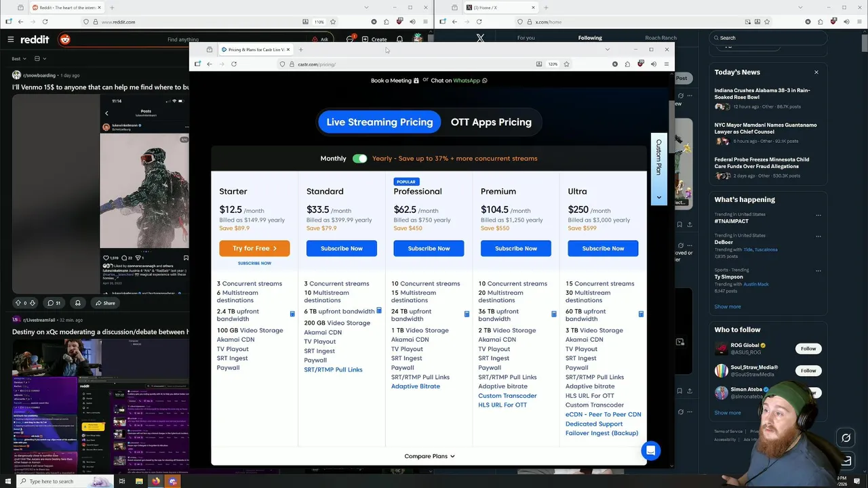868x488 pixels.
Task: Switch to OTT Apps Pricing tab
Action: point(491,122)
